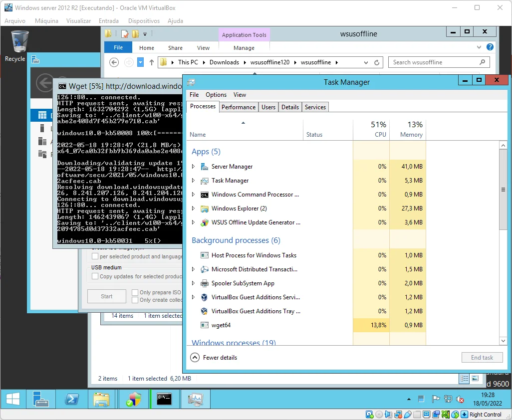This screenshot has width=512, height=420.
Task: Click the Start button in WSUS generator
Action: point(106,296)
